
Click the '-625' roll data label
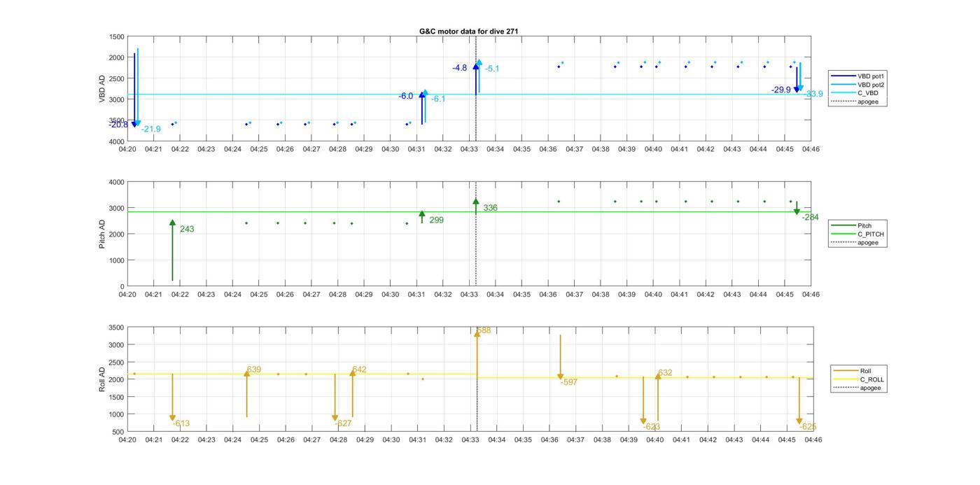808,427
